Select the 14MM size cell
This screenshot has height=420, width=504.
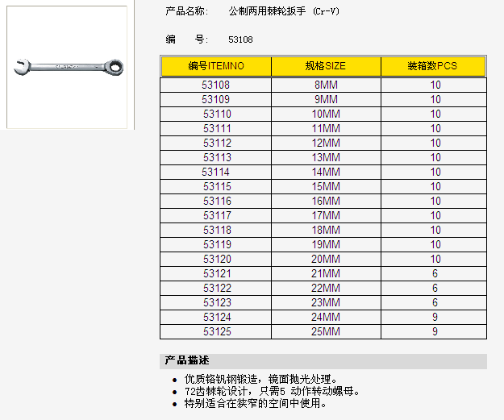[x=326, y=172]
